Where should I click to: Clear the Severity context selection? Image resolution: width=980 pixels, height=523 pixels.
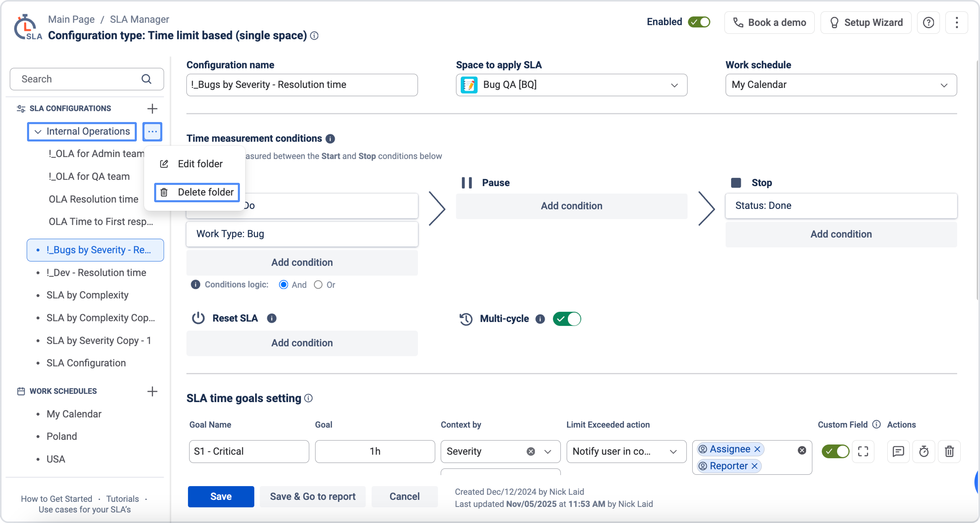click(x=531, y=451)
